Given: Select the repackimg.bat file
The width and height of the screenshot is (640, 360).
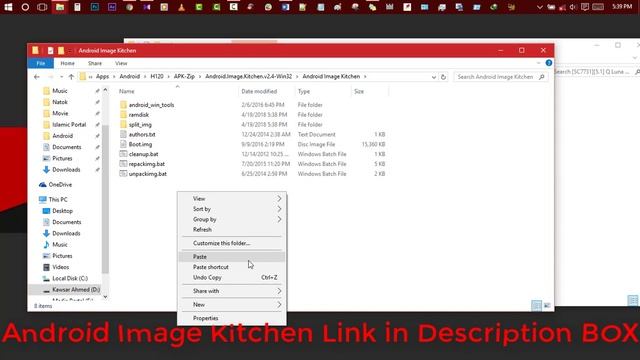Looking at the screenshot, I should [147, 164].
